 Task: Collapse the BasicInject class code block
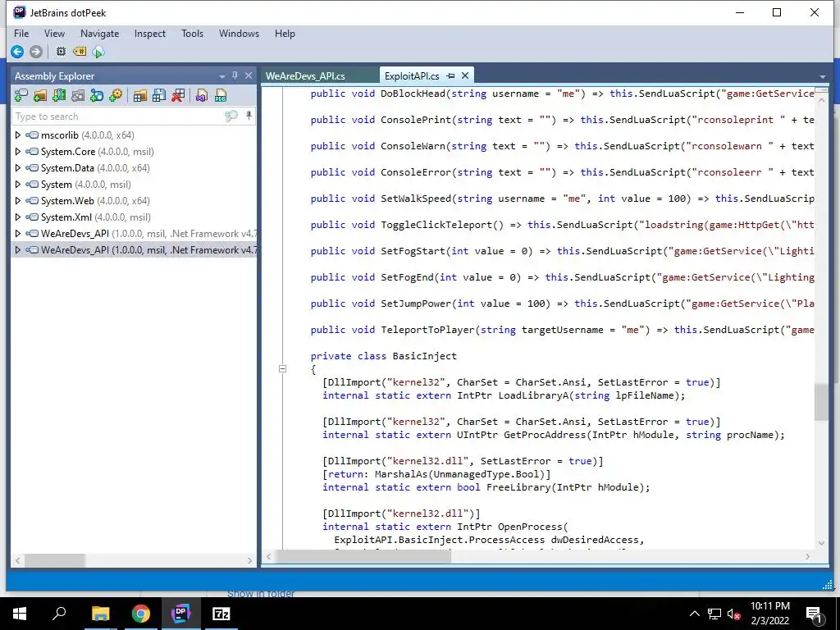click(x=282, y=368)
